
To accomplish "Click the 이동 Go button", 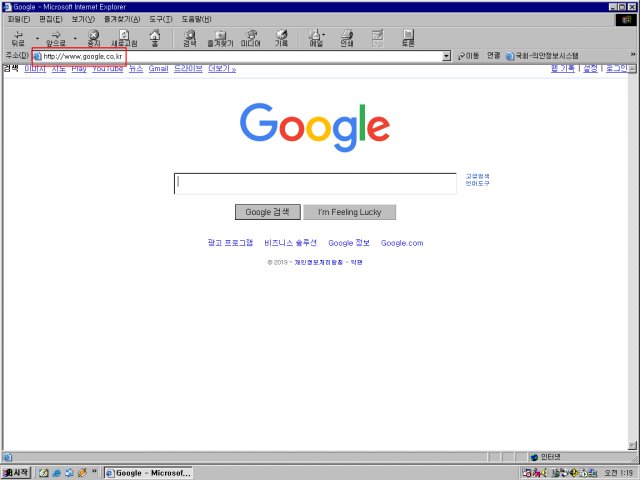I will pyautogui.click(x=468, y=56).
